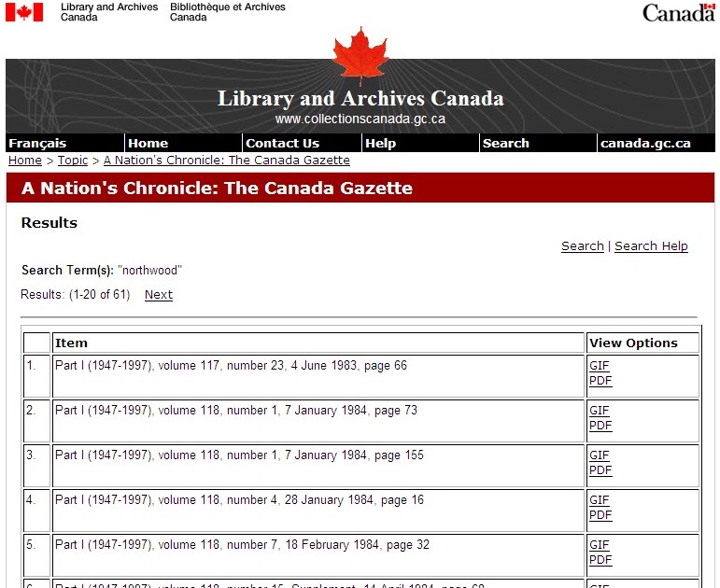View the PDF for result 2, page 73

600,425
